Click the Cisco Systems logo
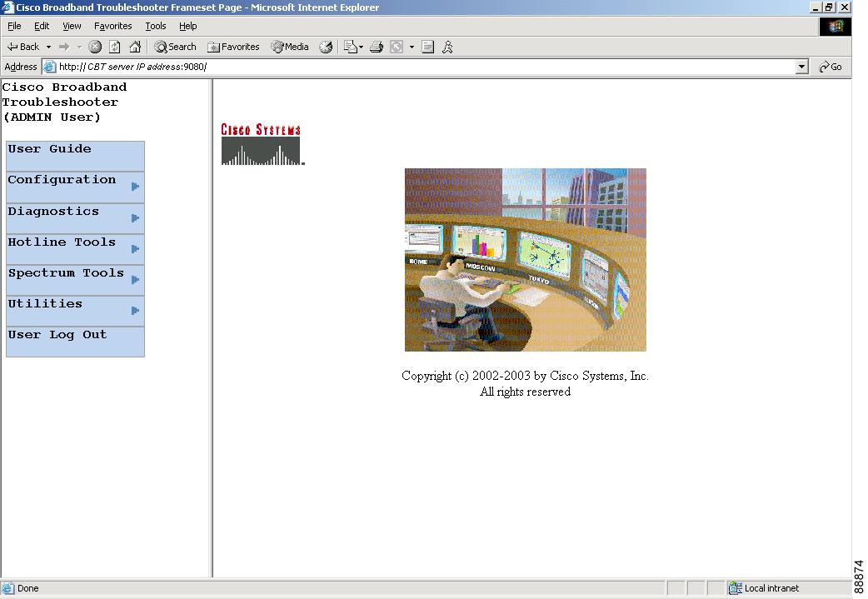 [x=262, y=144]
